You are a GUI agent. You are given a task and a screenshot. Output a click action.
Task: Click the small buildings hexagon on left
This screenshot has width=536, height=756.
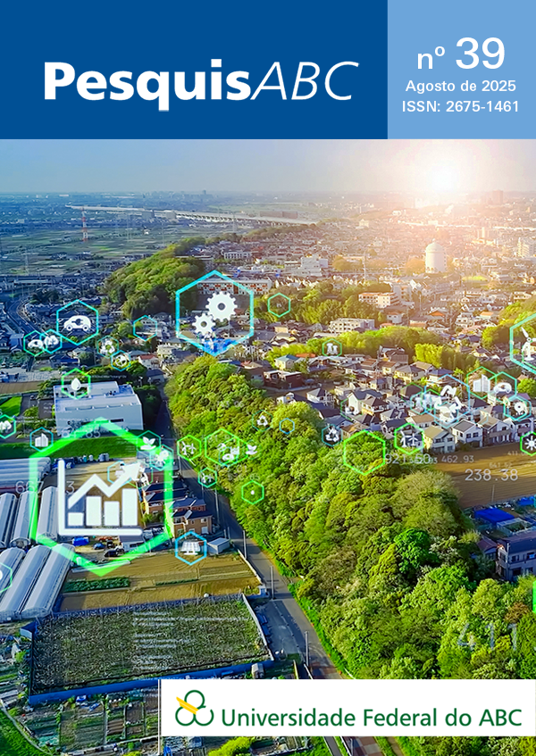41,439
